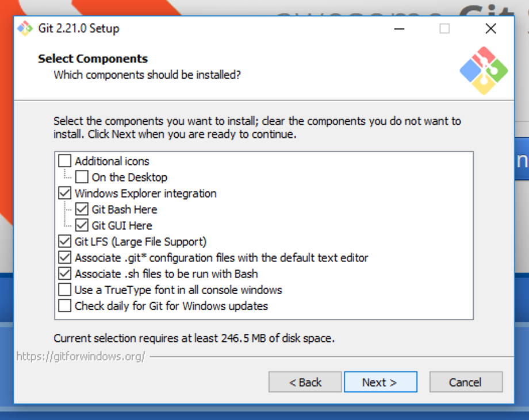This screenshot has height=420, width=529.
Task: Turn on daily Git for Windows update checks
Action: (65, 306)
